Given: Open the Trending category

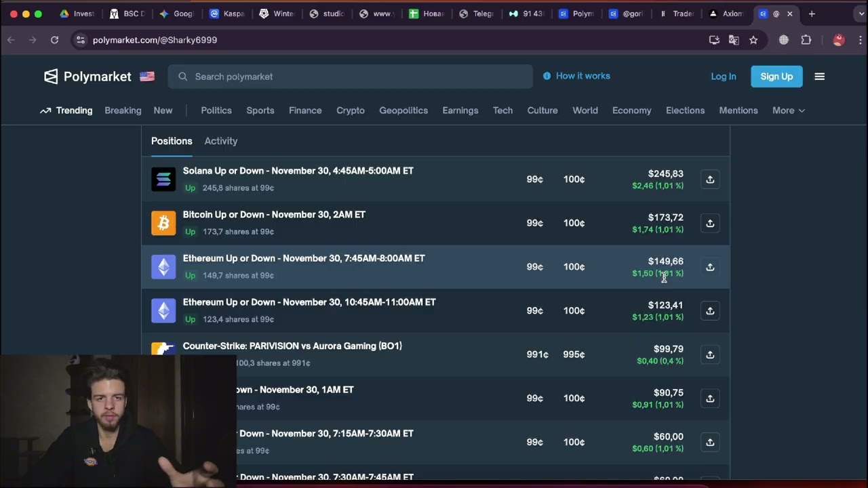Looking at the screenshot, I should (66, 110).
